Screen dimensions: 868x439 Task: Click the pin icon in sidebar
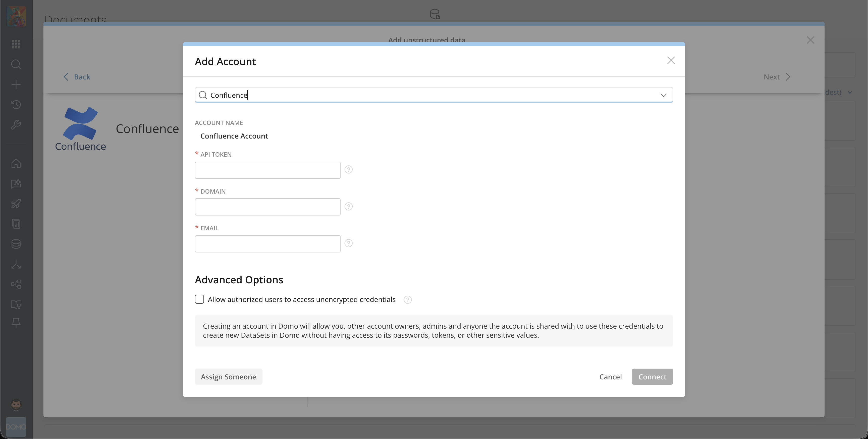(x=16, y=323)
